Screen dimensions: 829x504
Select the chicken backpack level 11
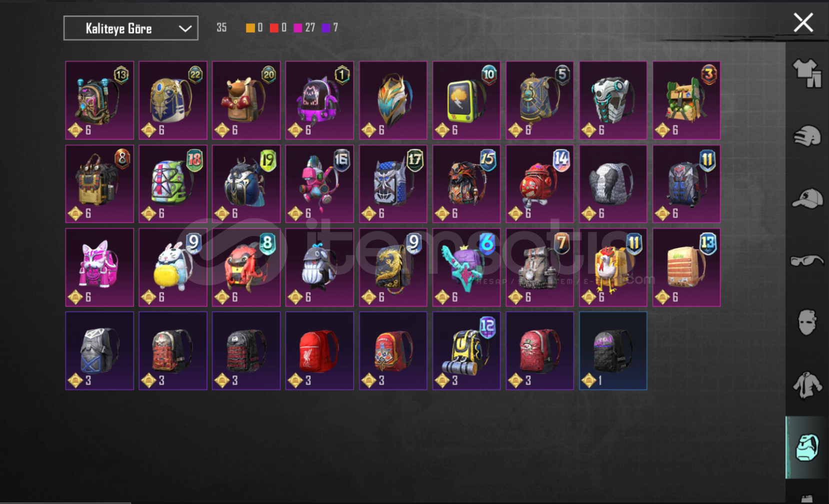click(x=613, y=267)
